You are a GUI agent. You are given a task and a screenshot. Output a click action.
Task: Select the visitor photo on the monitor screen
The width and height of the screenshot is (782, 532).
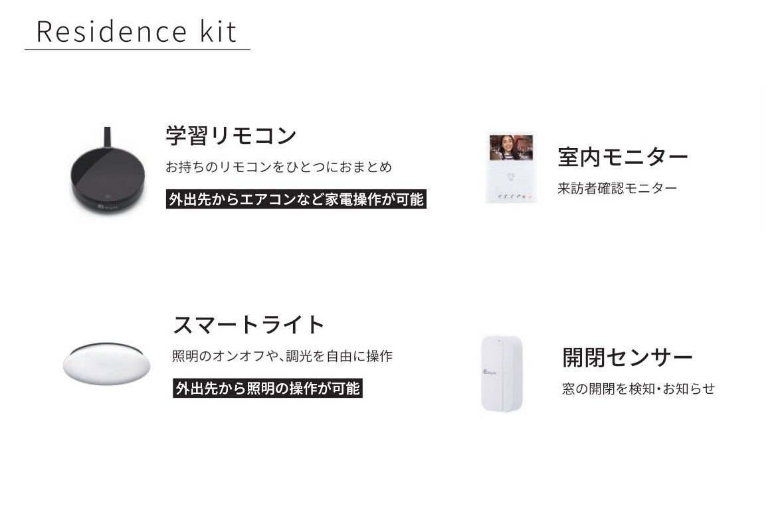pos(511,147)
